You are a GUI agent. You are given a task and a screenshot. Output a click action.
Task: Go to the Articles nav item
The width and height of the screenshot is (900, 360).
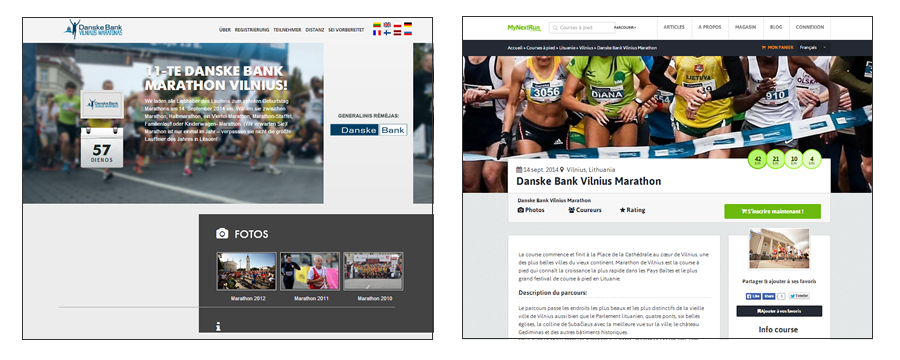[674, 27]
